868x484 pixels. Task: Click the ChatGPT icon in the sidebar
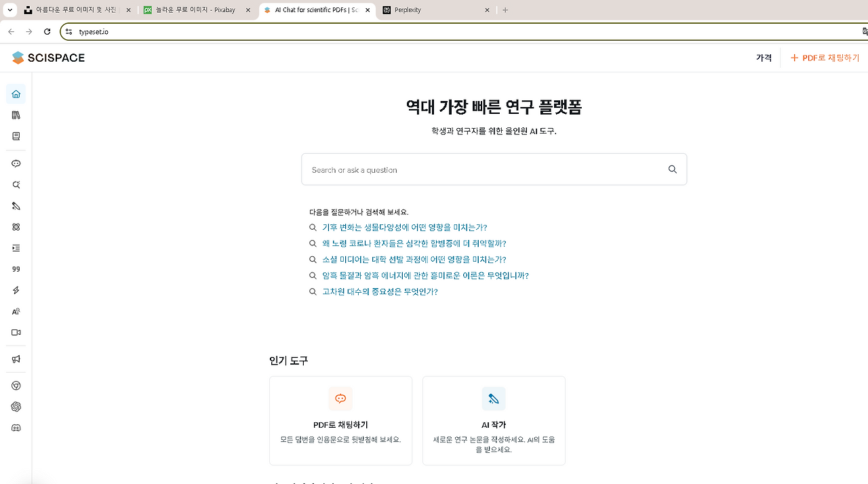click(16, 406)
